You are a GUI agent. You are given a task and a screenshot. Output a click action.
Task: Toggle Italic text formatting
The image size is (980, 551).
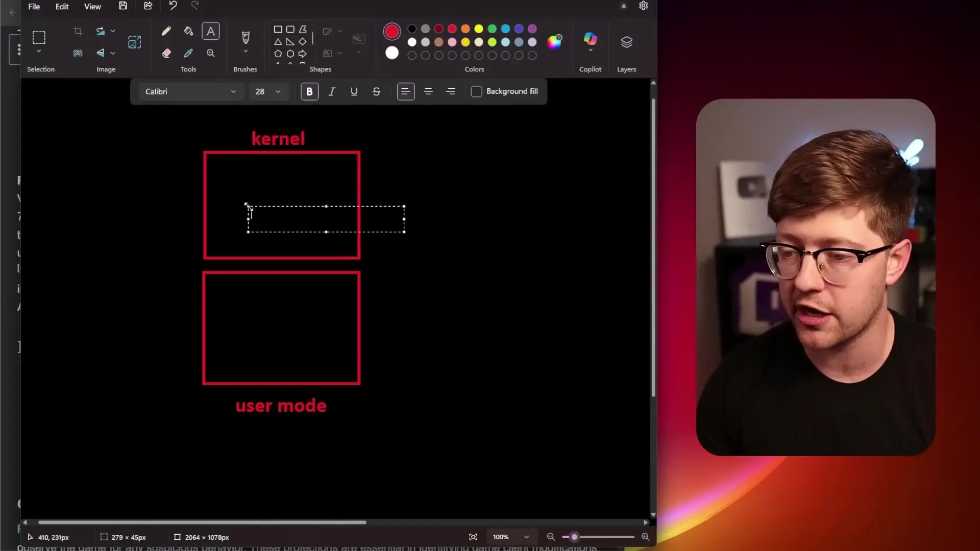[x=332, y=91]
